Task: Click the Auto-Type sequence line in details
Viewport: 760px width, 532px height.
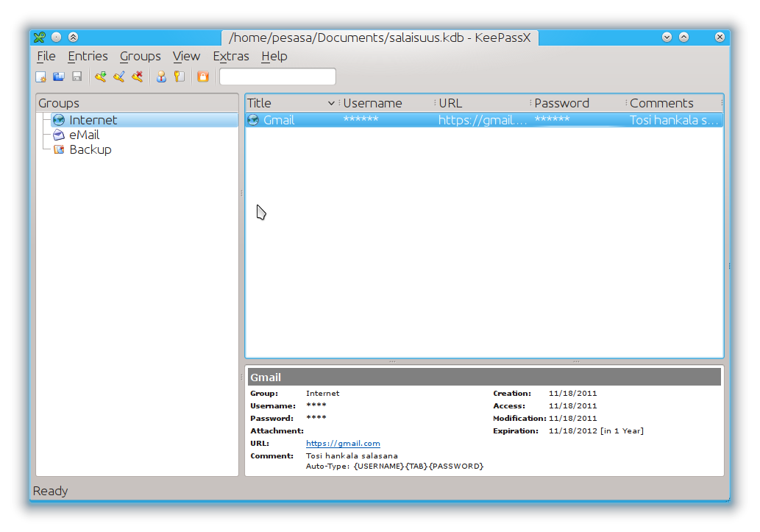Action: [x=394, y=466]
